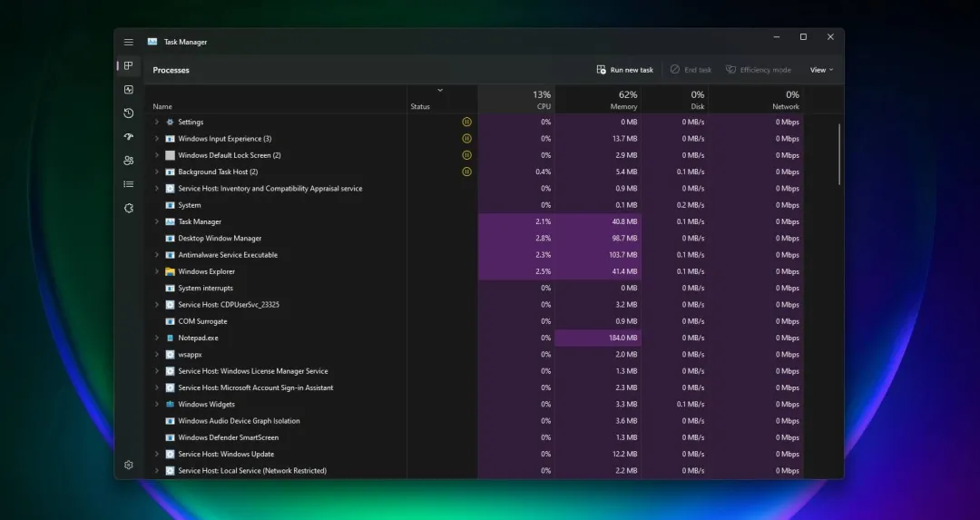
Task: Sort processes by Network column
Action: point(756,100)
